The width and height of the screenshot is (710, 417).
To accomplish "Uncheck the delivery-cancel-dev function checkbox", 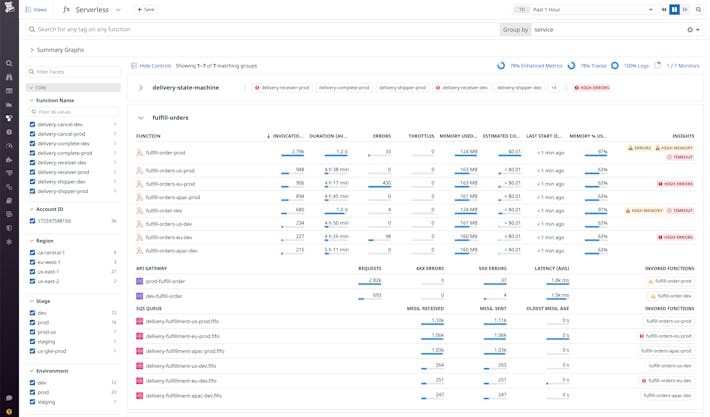I will click(x=33, y=124).
